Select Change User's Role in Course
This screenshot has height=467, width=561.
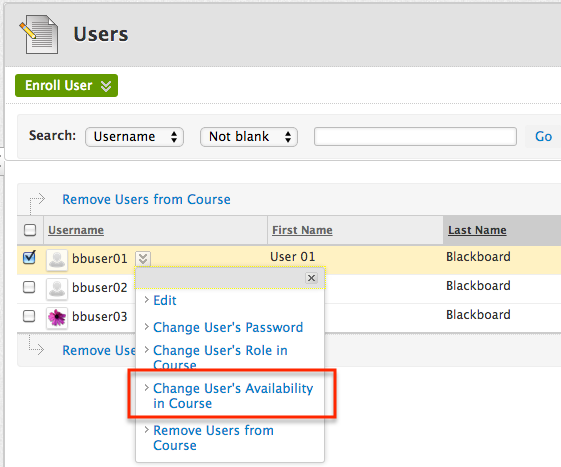pos(220,357)
